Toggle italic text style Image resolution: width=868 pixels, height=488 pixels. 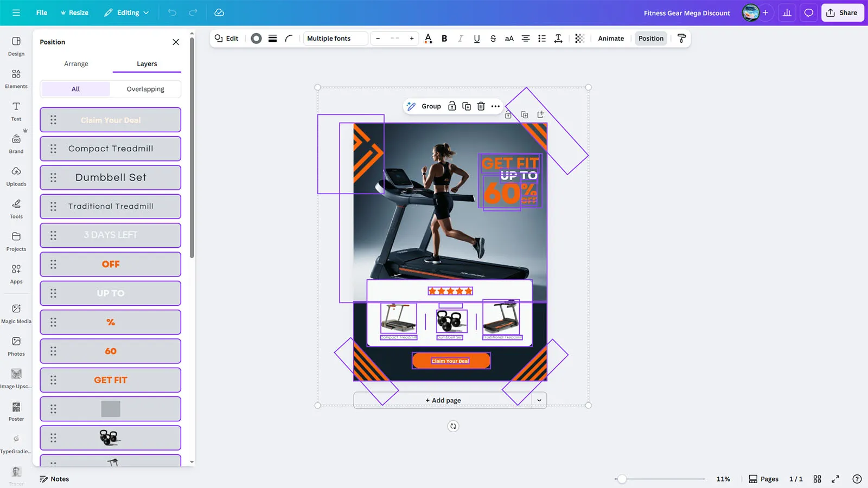[x=461, y=38]
